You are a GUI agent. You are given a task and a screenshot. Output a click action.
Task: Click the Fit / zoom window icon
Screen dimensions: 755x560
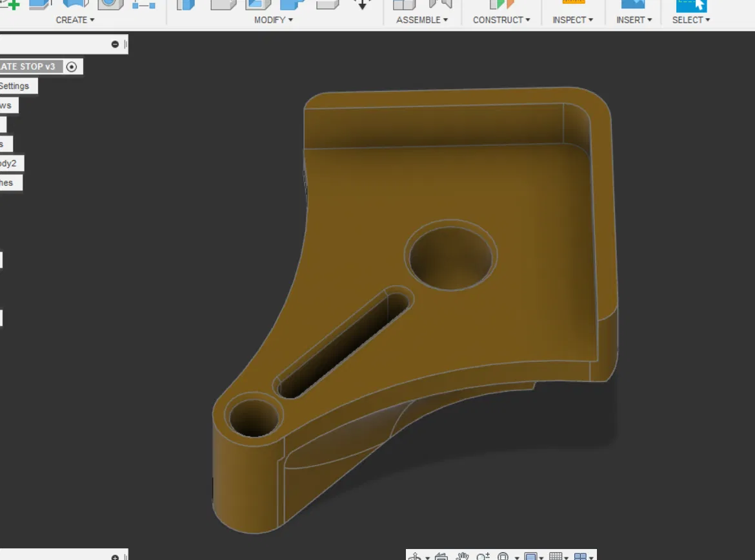pos(503,557)
